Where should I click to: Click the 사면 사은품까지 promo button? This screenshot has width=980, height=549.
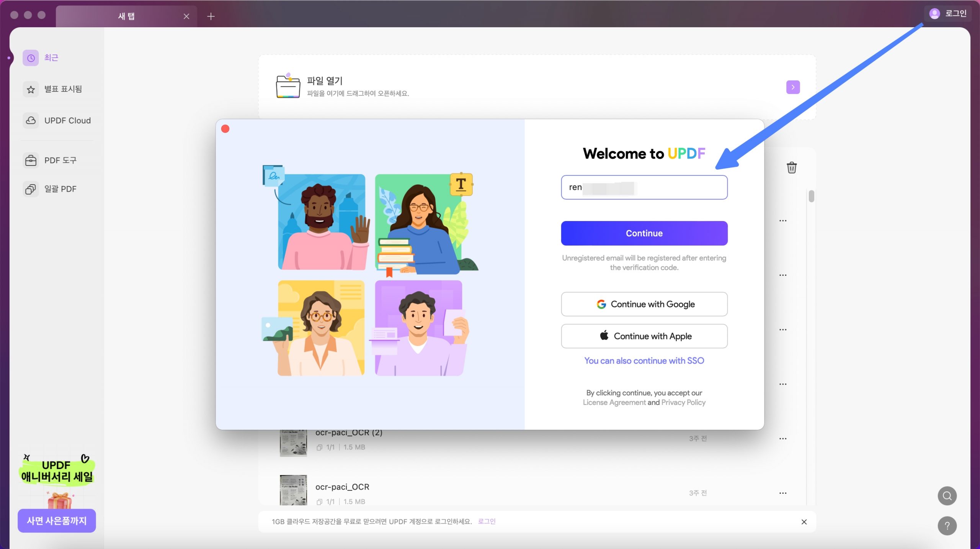[x=57, y=521]
